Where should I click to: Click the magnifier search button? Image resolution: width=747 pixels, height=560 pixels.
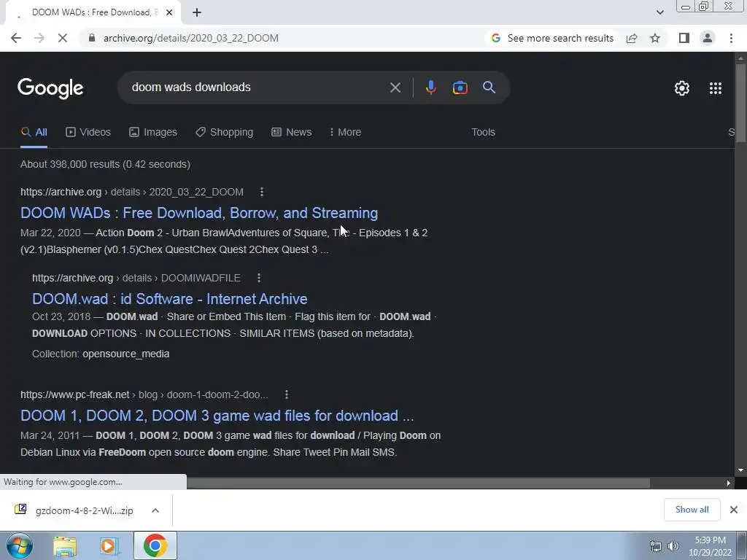coord(489,87)
